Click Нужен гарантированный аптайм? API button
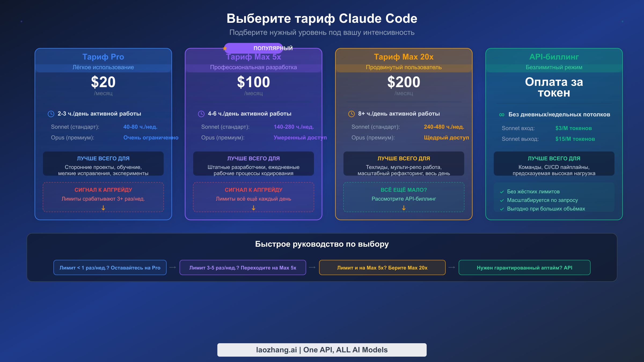 click(x=525, y=267)
